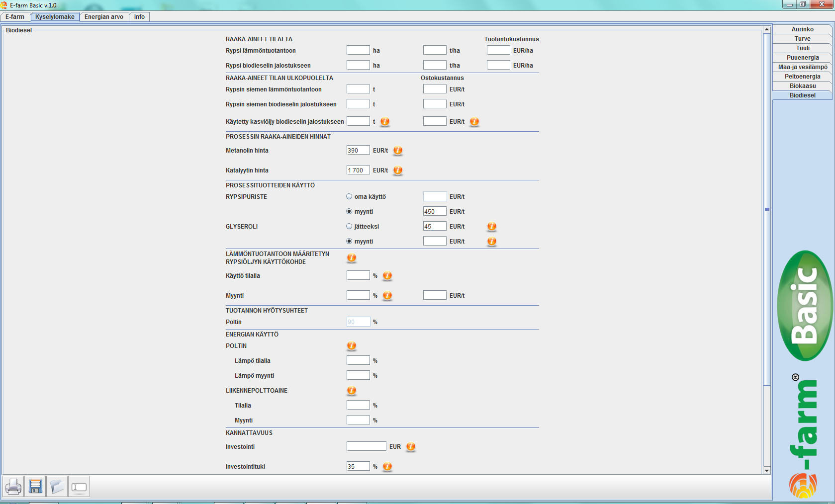Click Rypsi lämmöntuotantoon hectares field
Screen dimensions: 835x504
358,50
